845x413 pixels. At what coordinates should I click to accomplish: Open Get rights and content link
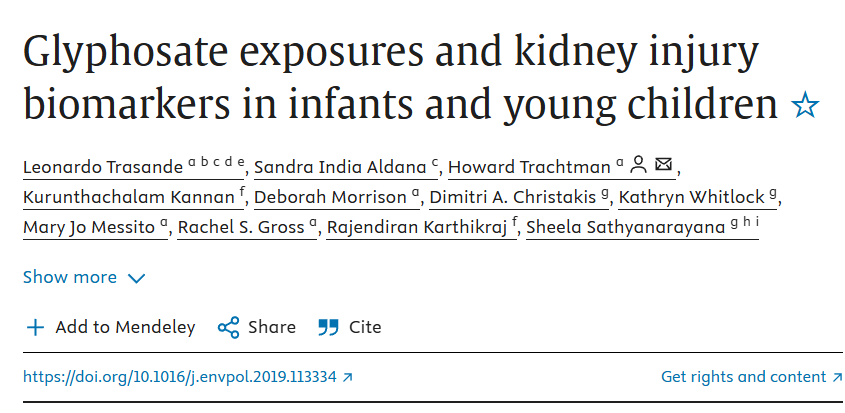coord(744,376)
